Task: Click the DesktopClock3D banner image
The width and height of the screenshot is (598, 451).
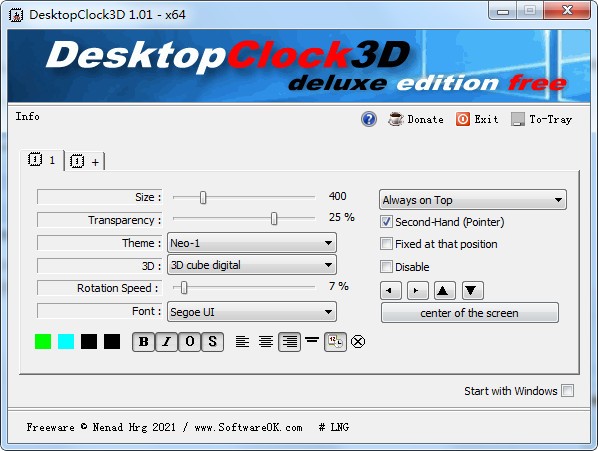Action: tap(299, 66)
